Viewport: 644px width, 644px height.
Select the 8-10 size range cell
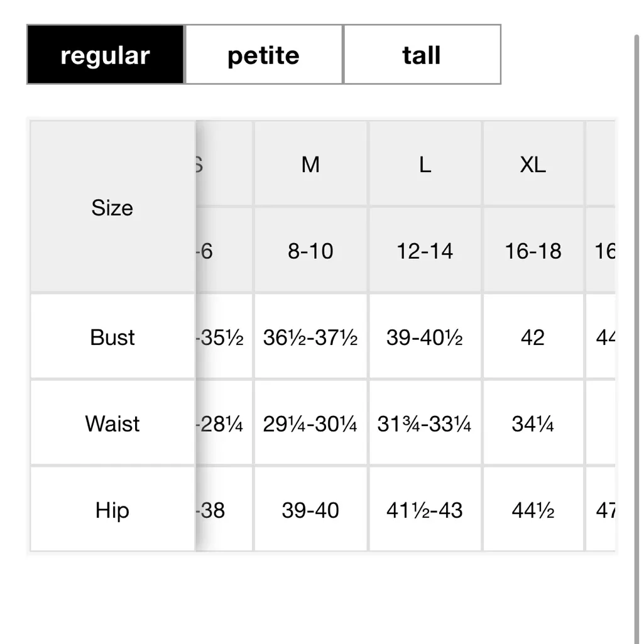pos(310,251)
